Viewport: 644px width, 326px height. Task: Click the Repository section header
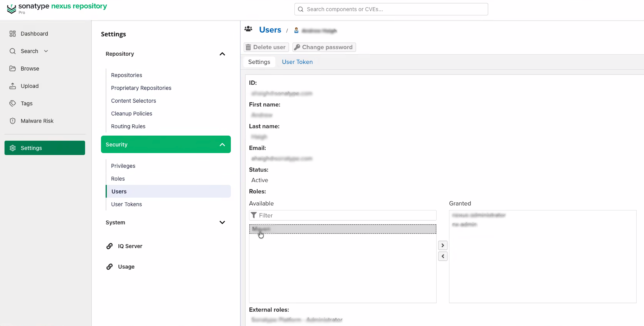pyautogui.click(x=166, y=54)
